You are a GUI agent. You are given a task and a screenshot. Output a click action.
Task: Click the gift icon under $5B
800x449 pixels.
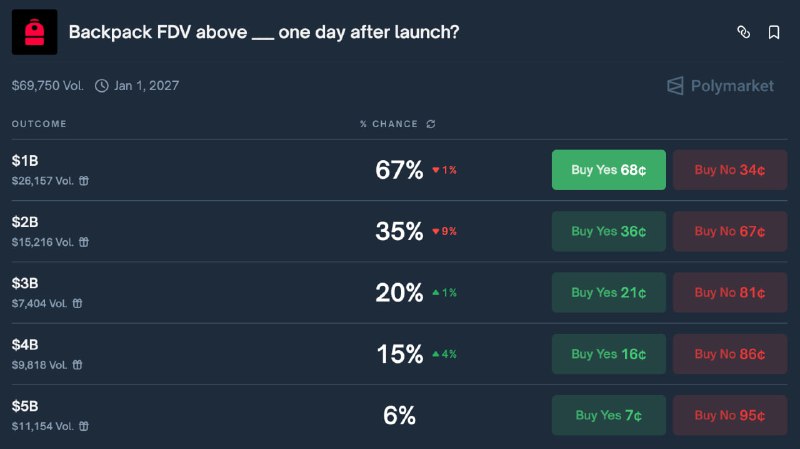tap(84, 426)
